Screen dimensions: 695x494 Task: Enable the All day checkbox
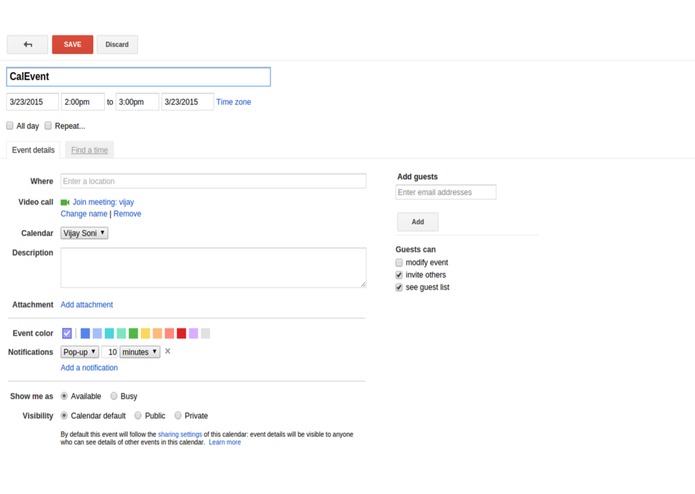click(x=10, y=126)
